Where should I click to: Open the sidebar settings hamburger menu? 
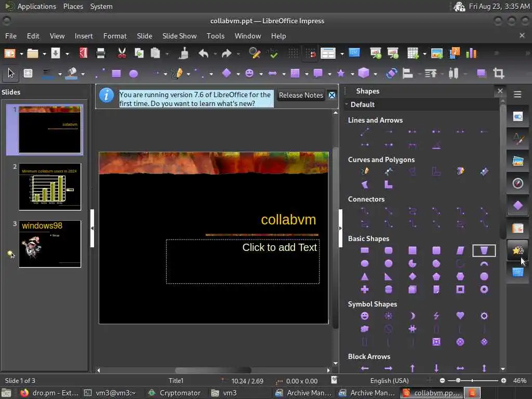[517, 95]
